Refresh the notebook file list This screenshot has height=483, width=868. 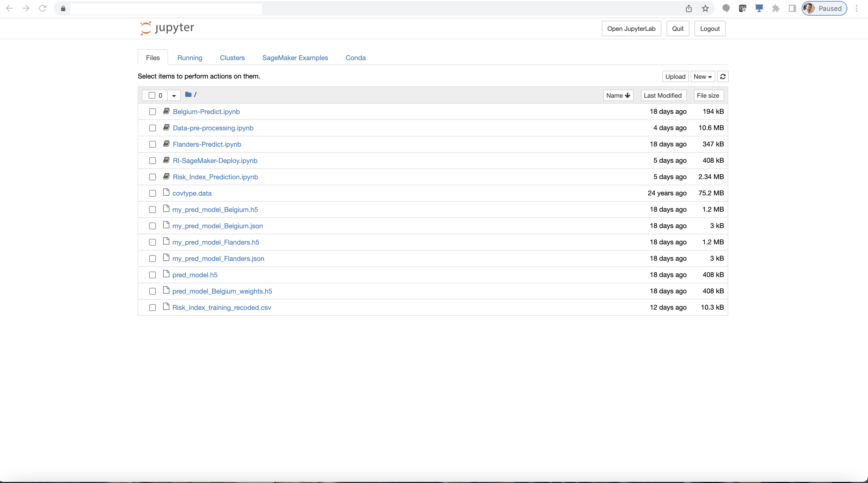(723, 76)
